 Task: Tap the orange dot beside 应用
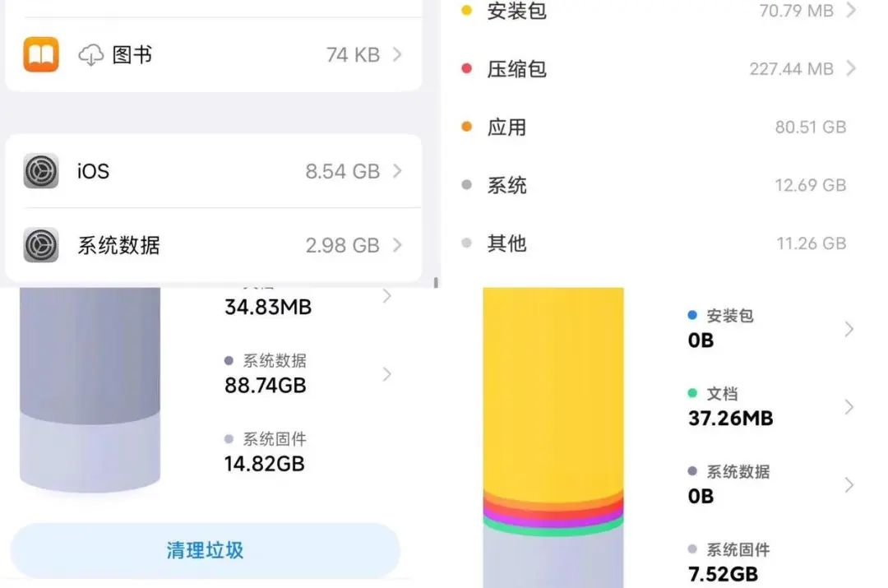click(x=467, y=127)
